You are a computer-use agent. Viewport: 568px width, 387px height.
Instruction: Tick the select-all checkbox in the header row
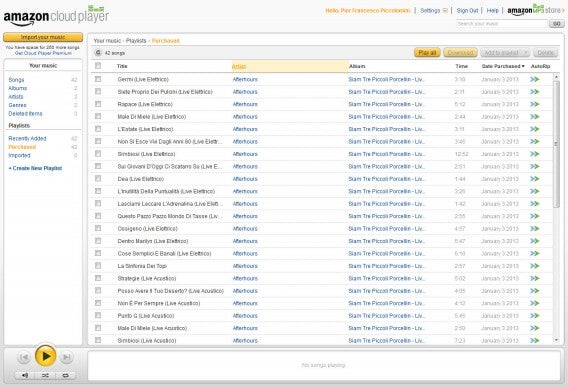[x=98, y=66]
